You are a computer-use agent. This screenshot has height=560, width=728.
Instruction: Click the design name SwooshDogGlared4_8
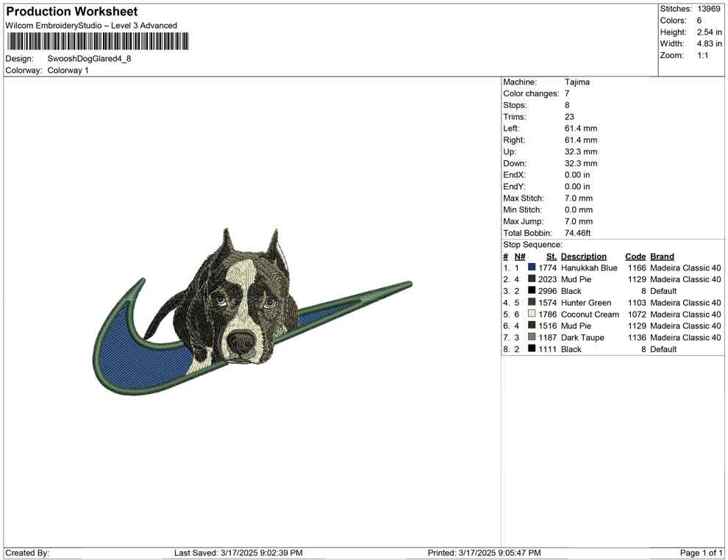(x=89, y=59)
